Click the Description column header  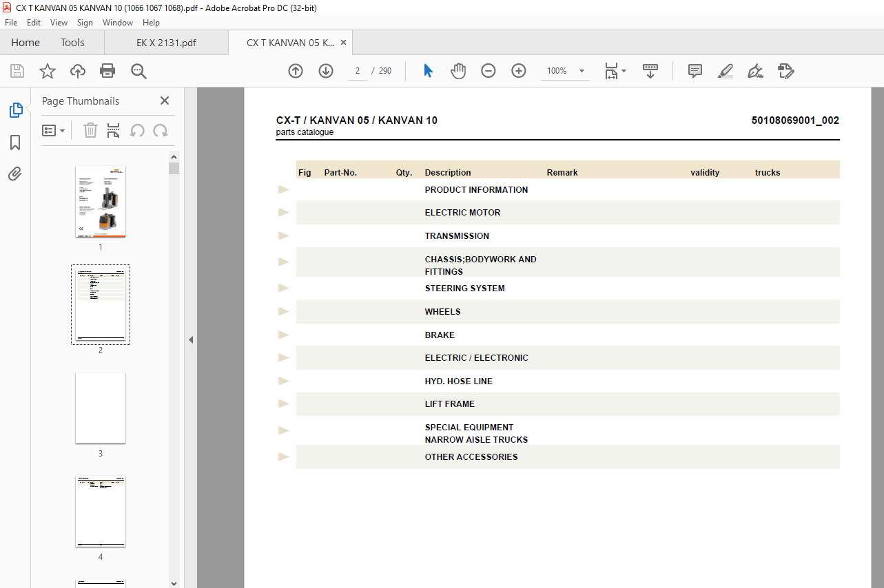(x=448, y=173)
